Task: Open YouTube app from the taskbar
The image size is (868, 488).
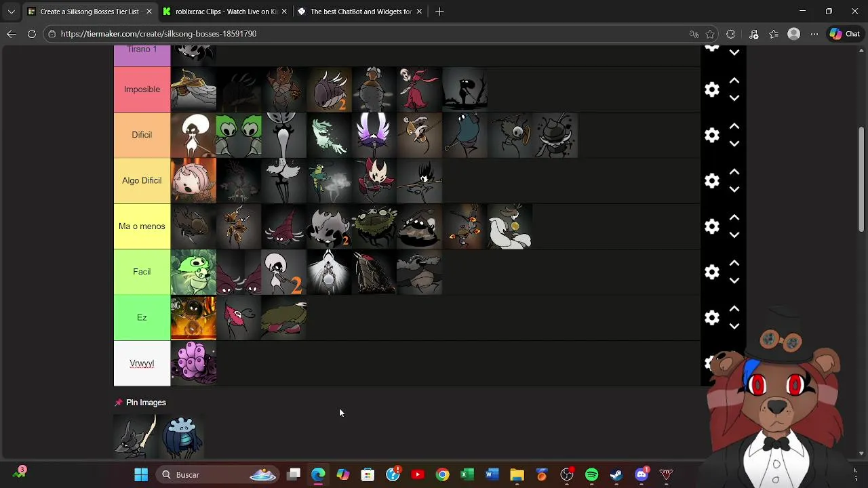Action: 418,474
